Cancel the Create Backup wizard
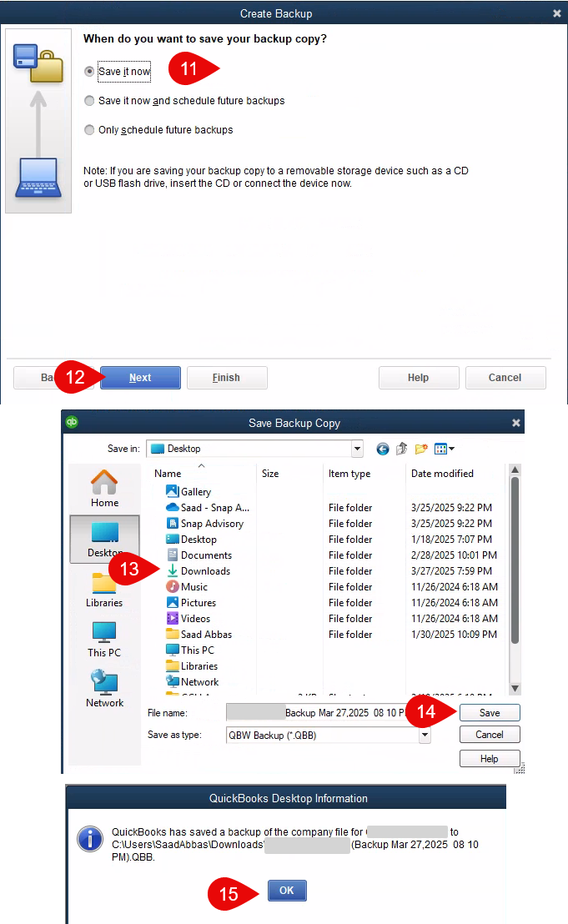Screen dimensions: 568x924 coord(505,378)
